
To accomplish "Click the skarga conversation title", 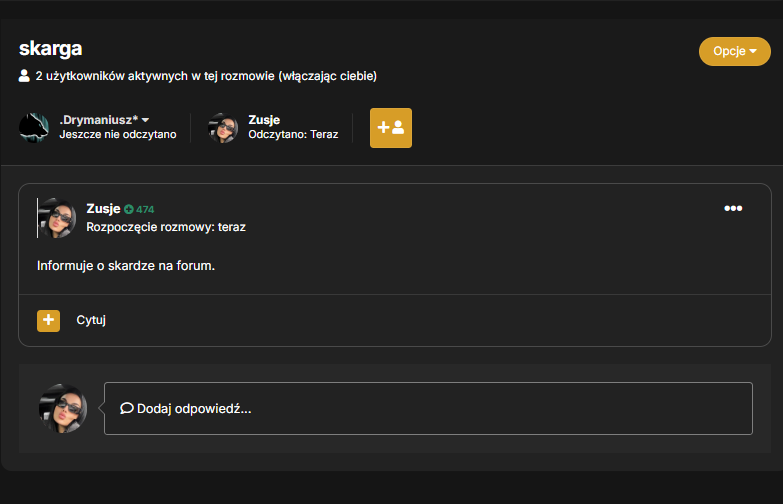I will [50, 49].
